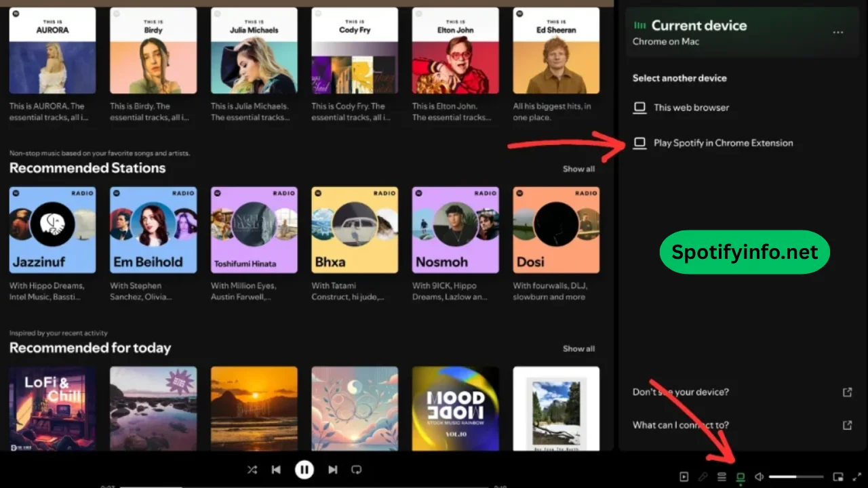Open the Don't see your device link
Viewport: 868px width, 488px height.
tap(681, 392)
